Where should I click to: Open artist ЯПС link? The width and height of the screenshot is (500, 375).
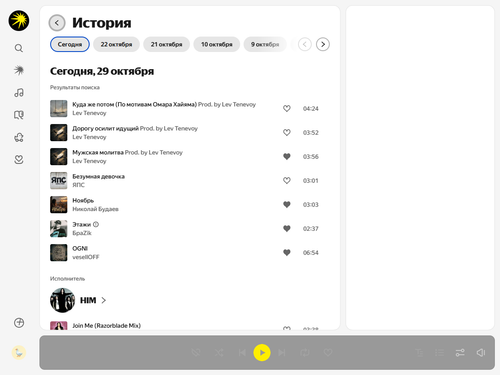79,185
